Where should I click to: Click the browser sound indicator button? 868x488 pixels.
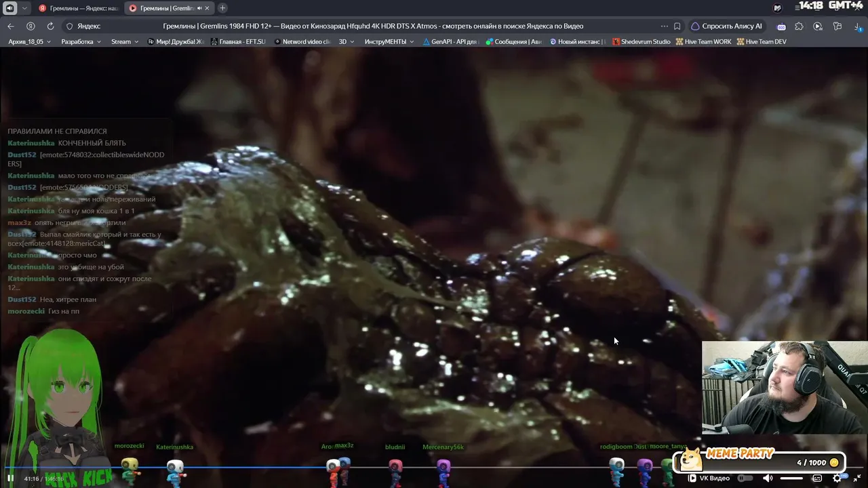click(x=9, y=8)
